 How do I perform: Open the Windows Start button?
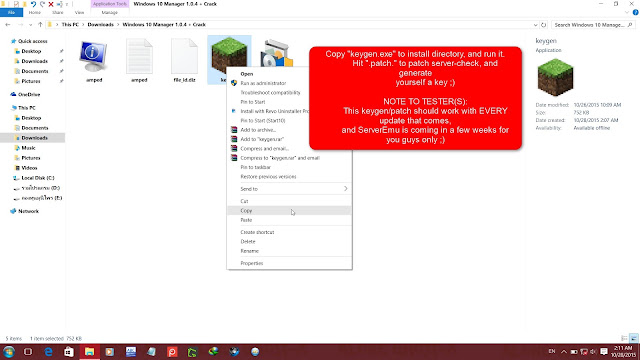[9, 352]
